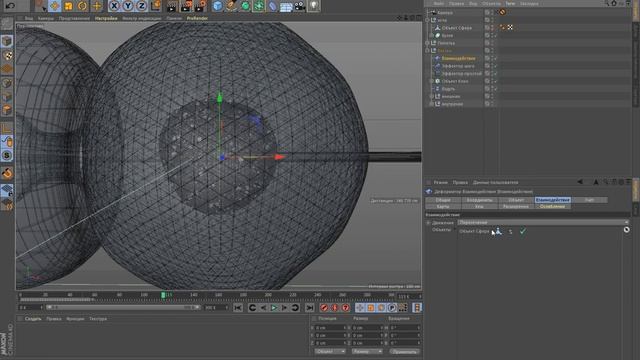Expand the Объект Клон tree node
The width and height of the screenshot is (640, 360).
point(432,81)
